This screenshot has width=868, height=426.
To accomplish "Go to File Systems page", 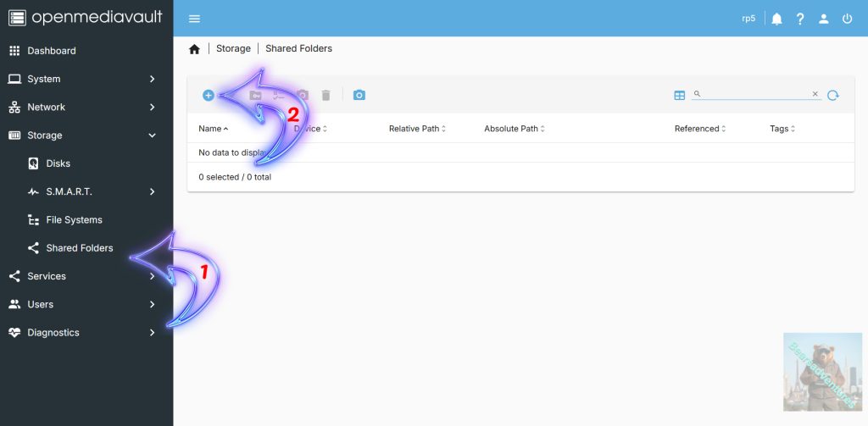I will click(x=74, y=220).
